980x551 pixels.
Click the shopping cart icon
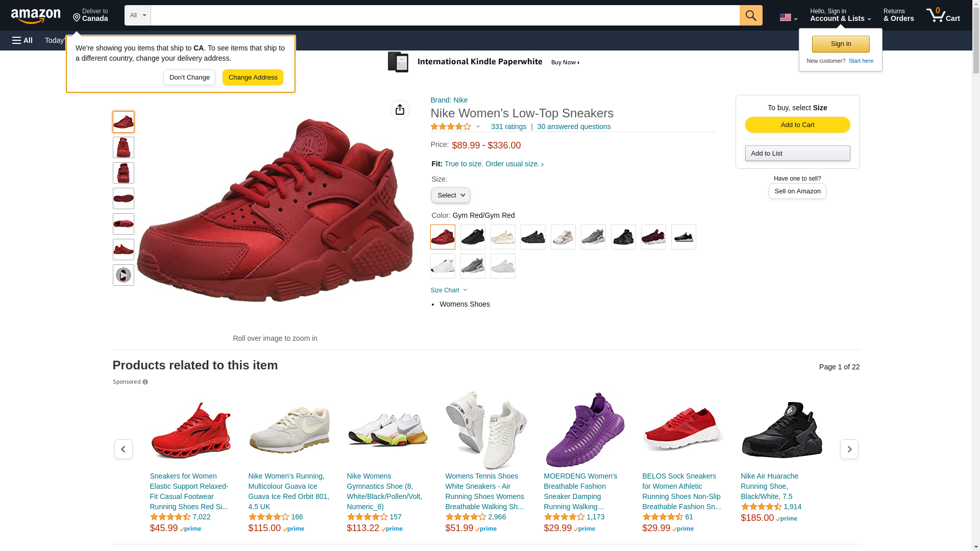[943, 15]
